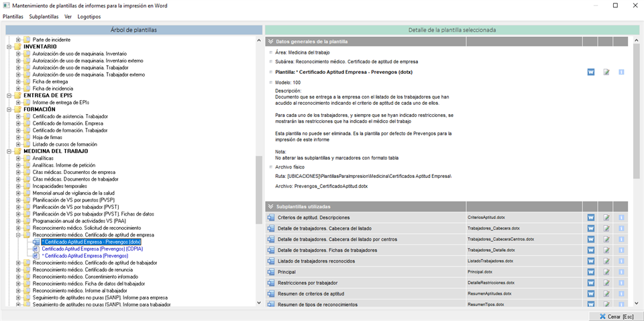Edit Criterios de aptitud. Descripciones subplantilla
The width and height of the screenshot is (644, 321).
click(606, 217)
